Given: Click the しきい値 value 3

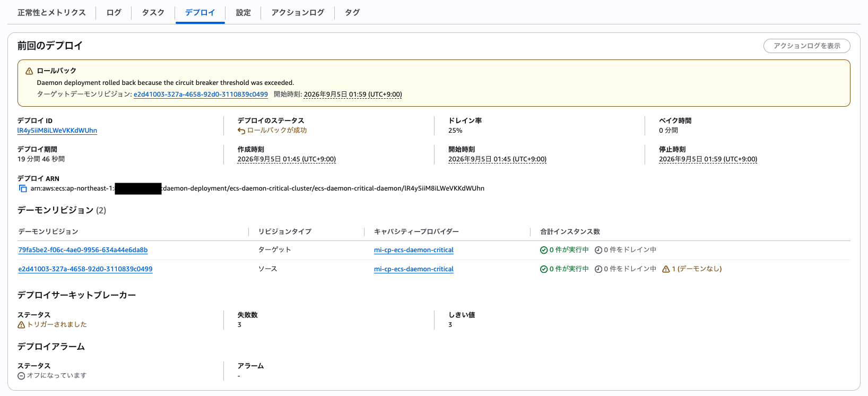Looking at the screenshot, I should (x=450, y=325).
